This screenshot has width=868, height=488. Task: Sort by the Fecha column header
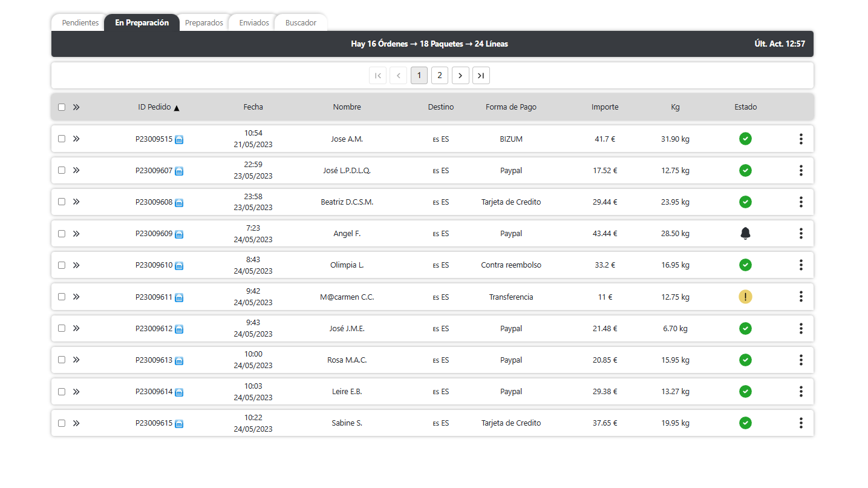(253, 107)
